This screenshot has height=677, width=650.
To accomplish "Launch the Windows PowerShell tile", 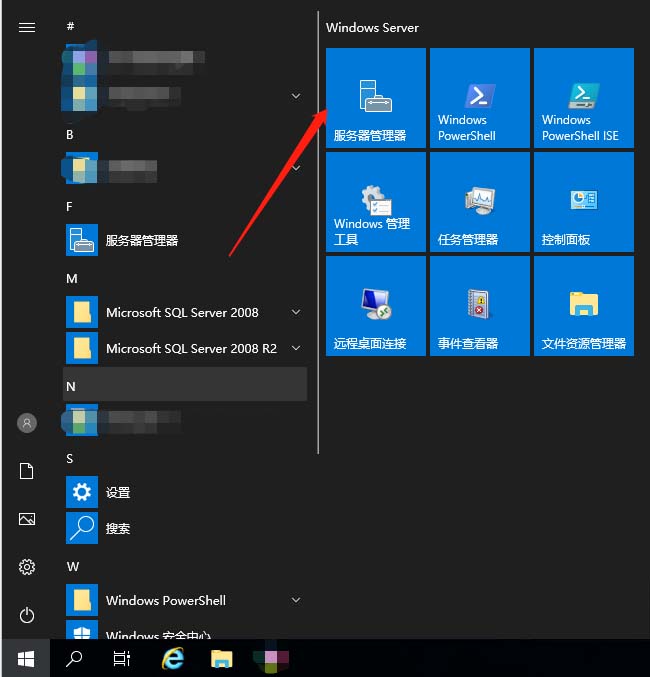I will pos(480,98).
